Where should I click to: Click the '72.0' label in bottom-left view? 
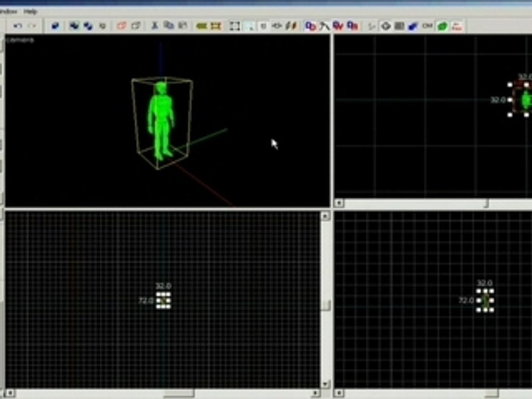pyautogui.click(x=146, y=300)
